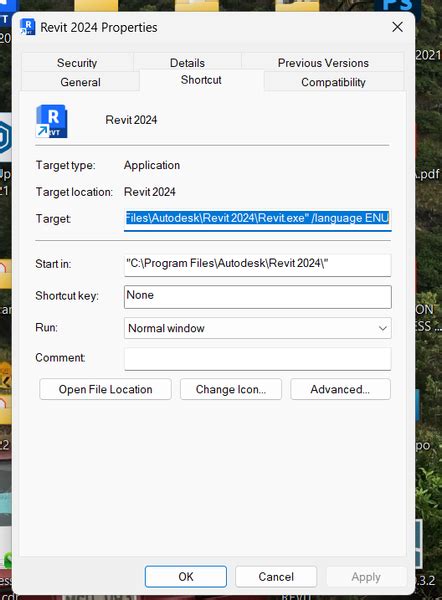Open the Compatibility tab

333,82
